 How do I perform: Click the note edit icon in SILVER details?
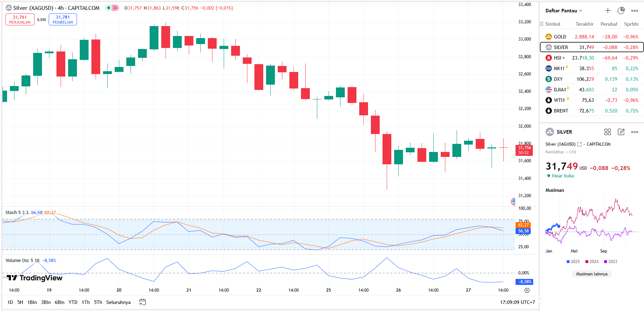621,132
